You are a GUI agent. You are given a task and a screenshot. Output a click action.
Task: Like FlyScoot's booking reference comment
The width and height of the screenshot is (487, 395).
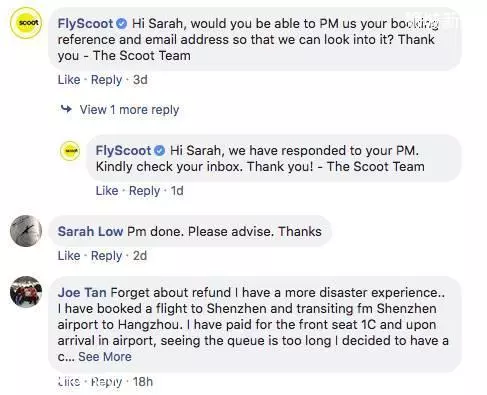coord(69,80)
